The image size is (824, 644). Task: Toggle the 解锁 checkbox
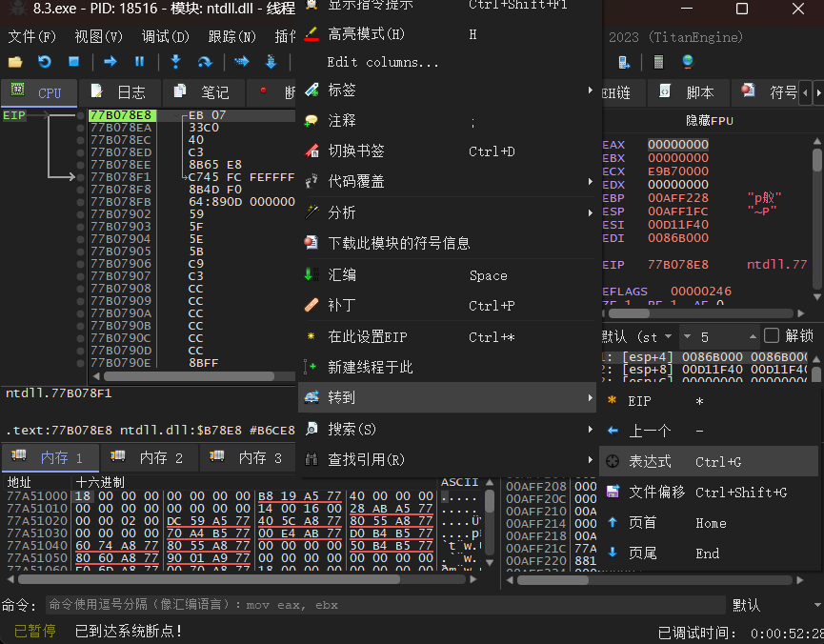click(772, 335)
